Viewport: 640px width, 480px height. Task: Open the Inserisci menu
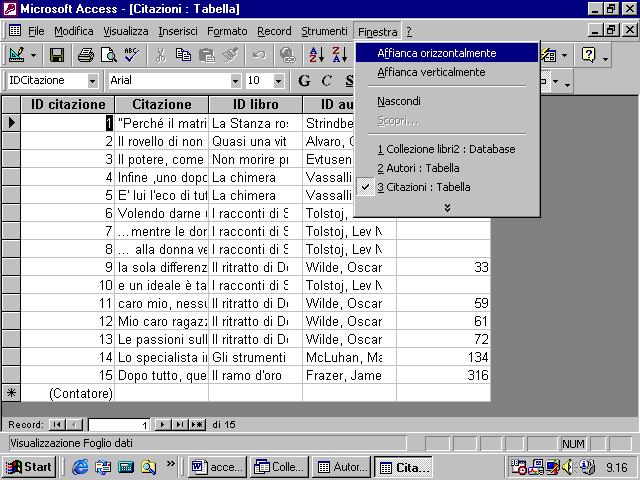click(178, 31)
